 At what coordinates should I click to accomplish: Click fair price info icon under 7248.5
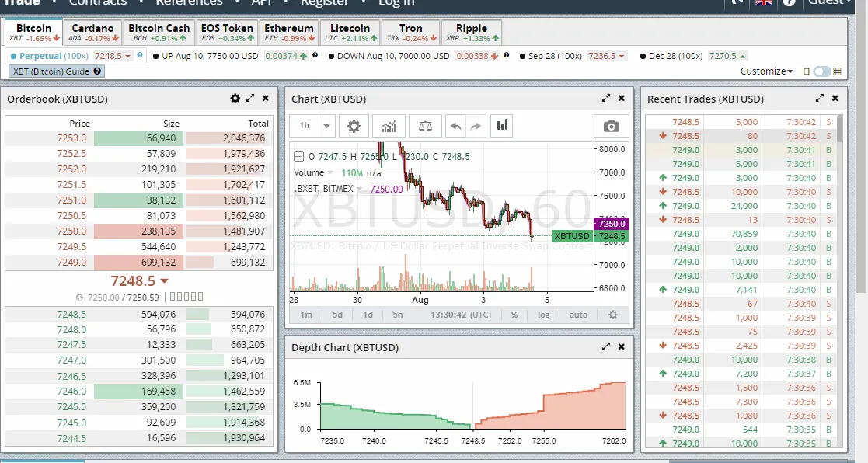pyautogui.click(x=79, y=298)
